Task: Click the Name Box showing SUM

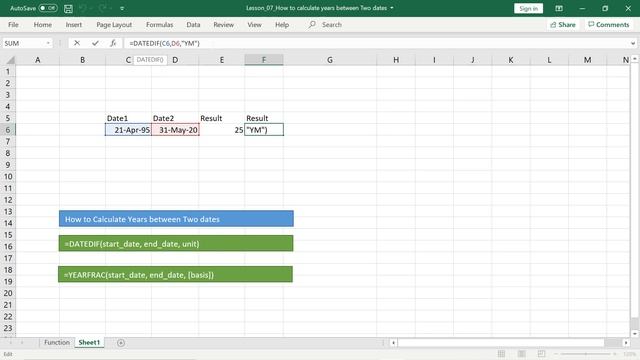Action: 23,43
